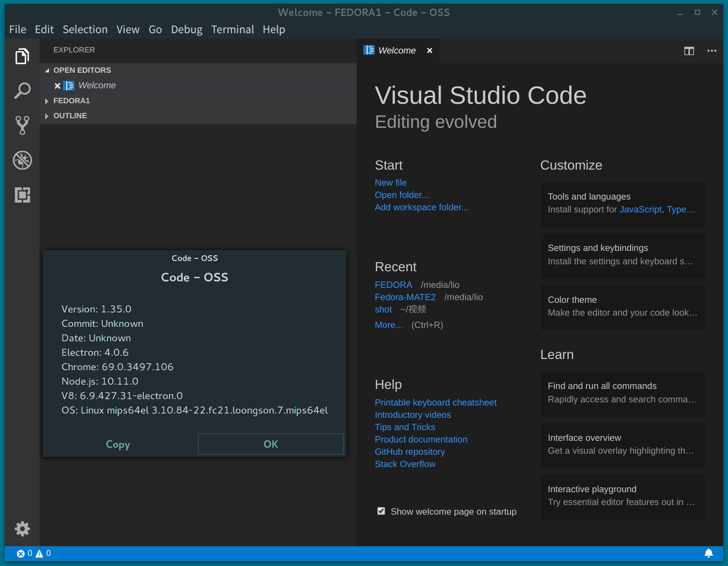Viewport: 728px width, 566px height.
Task: Uncheck Show welcome page on startup
Action: coord(381,511)
